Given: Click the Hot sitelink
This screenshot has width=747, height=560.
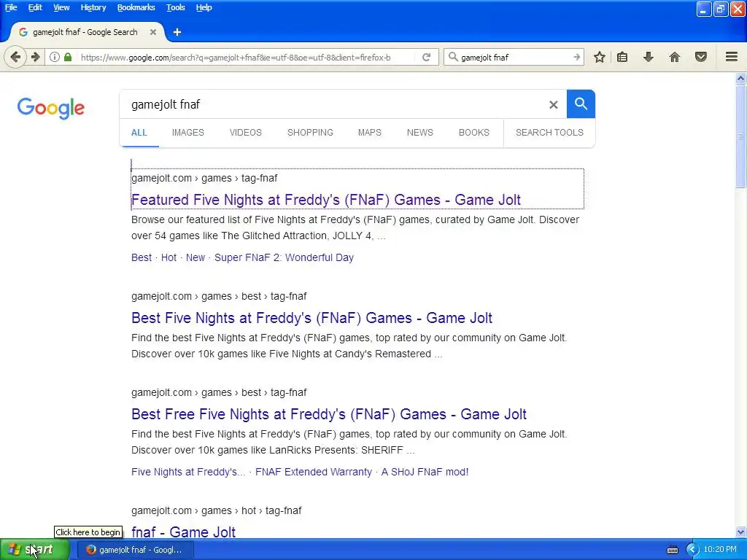Looking at the screenshot, I should (x=169, y=257).
